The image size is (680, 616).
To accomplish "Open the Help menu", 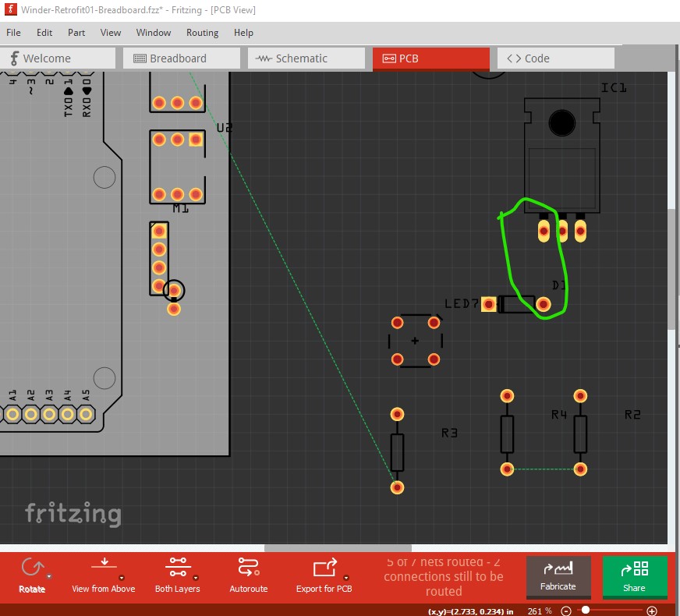I will [243, 33].
